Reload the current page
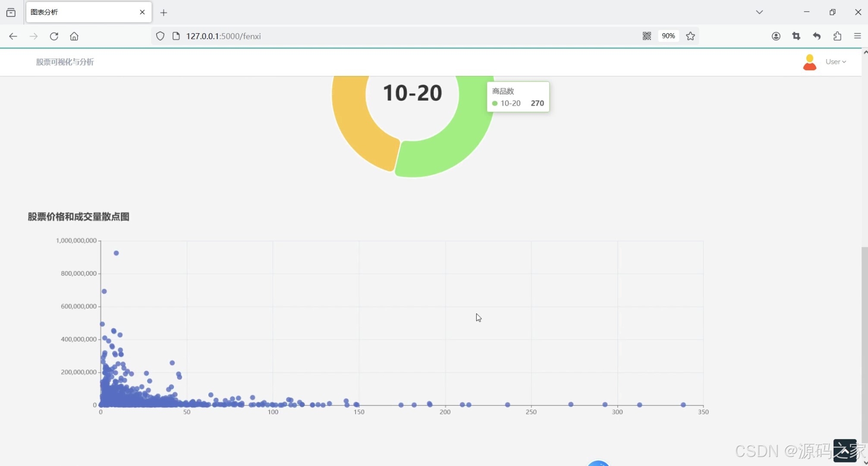Image resolution: width=868 pixels, height=466 pixels. click(54, 36)
